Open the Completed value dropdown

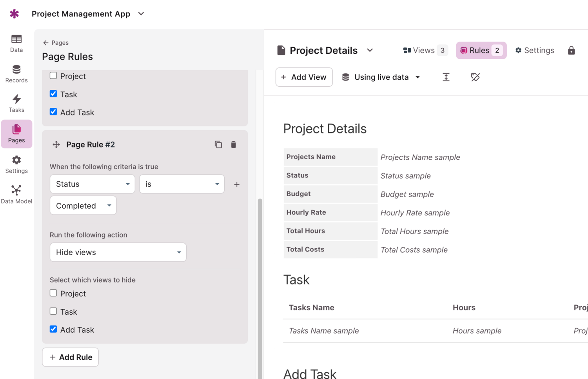tap(83, 206)
